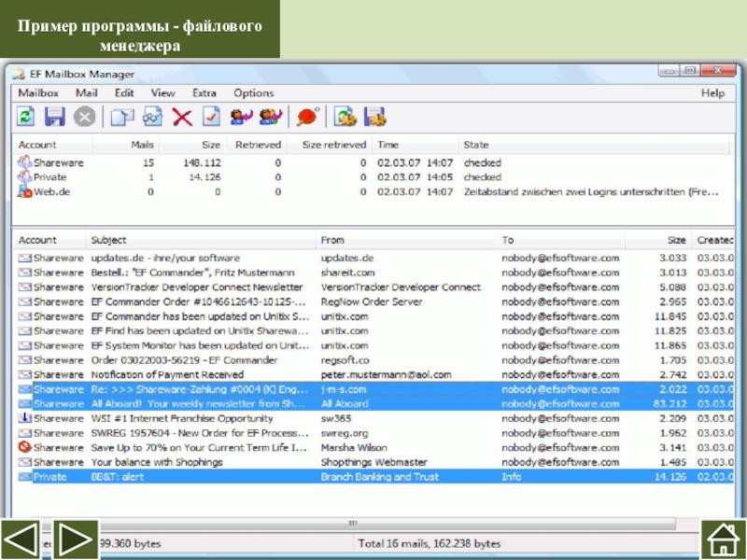747x560 pixels.
Task: Sort accounts by Mails column header
Action: click(126, 145)
